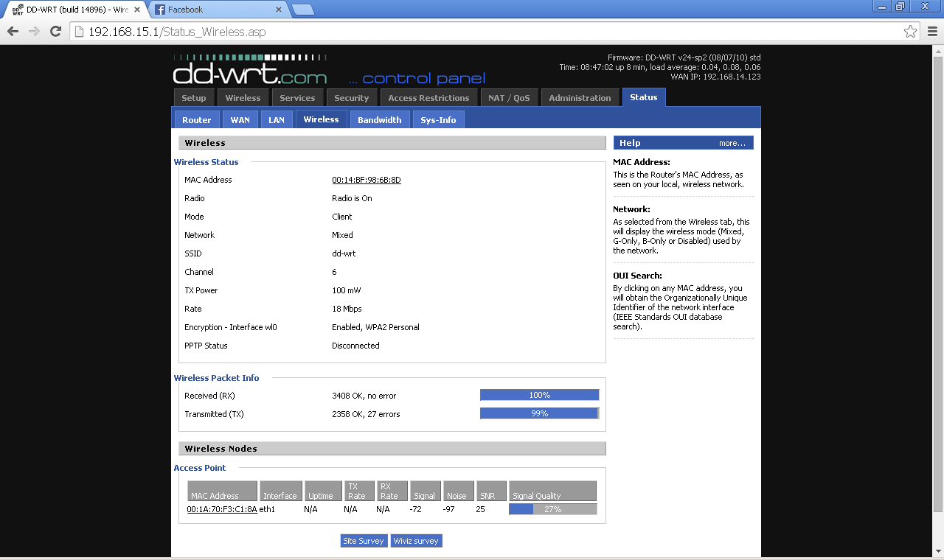
Task: Click the 'OUI Search:' help heading
Action: tap(637, 276)
